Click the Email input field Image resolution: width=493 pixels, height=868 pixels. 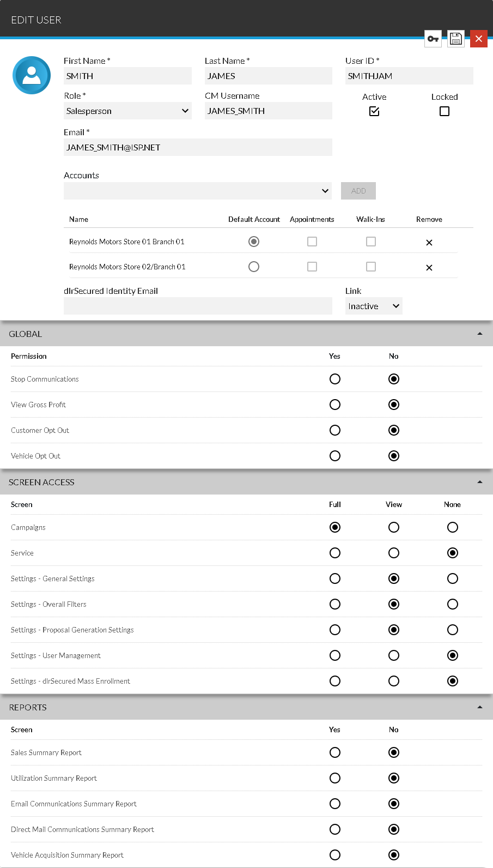(x=198, y=147)
